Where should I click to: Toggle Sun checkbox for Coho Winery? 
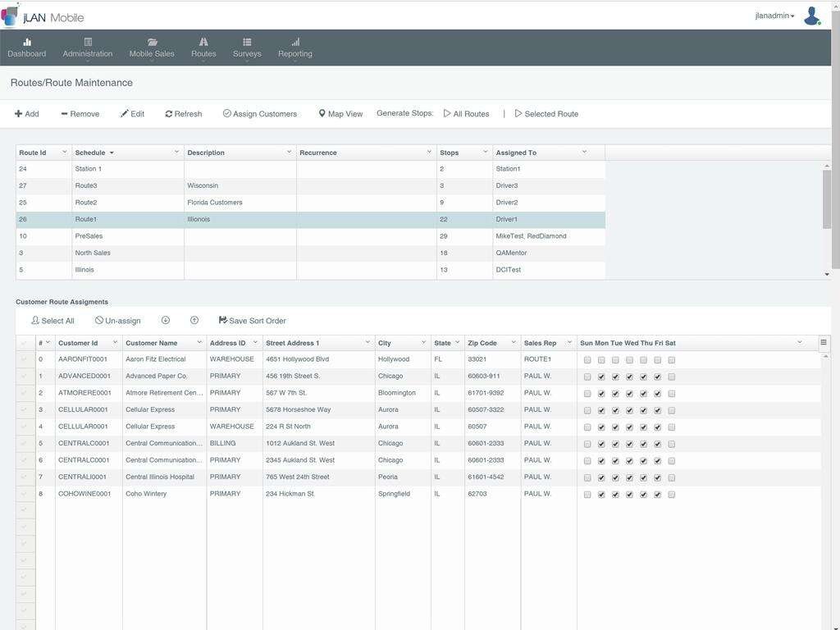tap(587, 495)
